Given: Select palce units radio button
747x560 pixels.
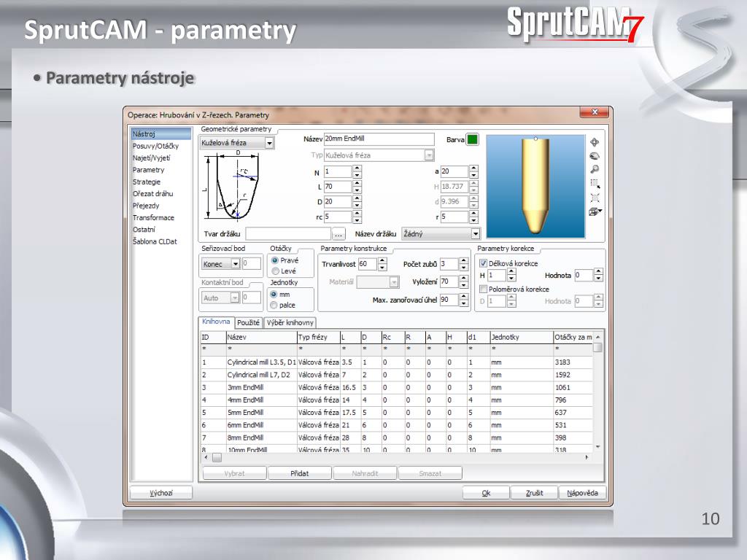Looking at the screenshot, I should (274, 305).
